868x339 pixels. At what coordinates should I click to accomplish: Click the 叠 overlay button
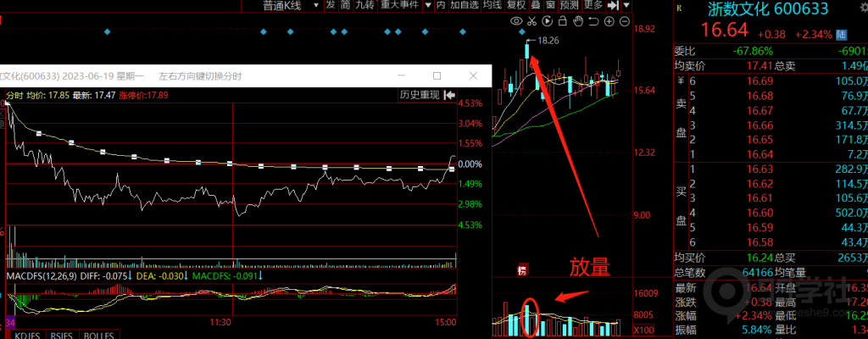536,5
